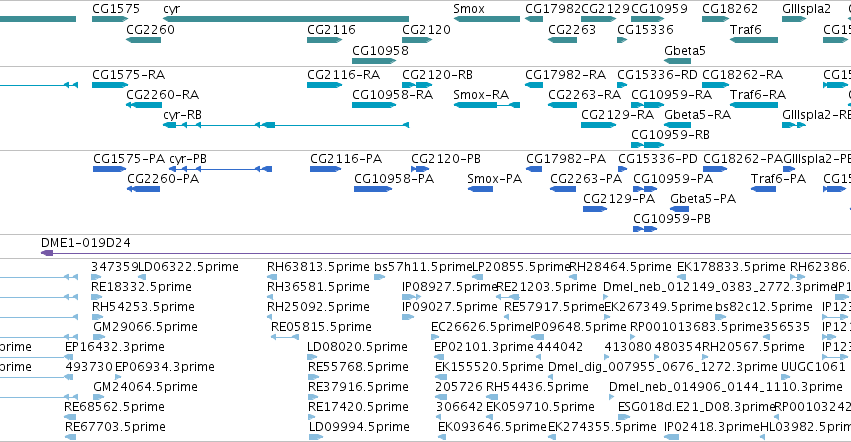Click the CG1575 gene feature

coord(110,19)
